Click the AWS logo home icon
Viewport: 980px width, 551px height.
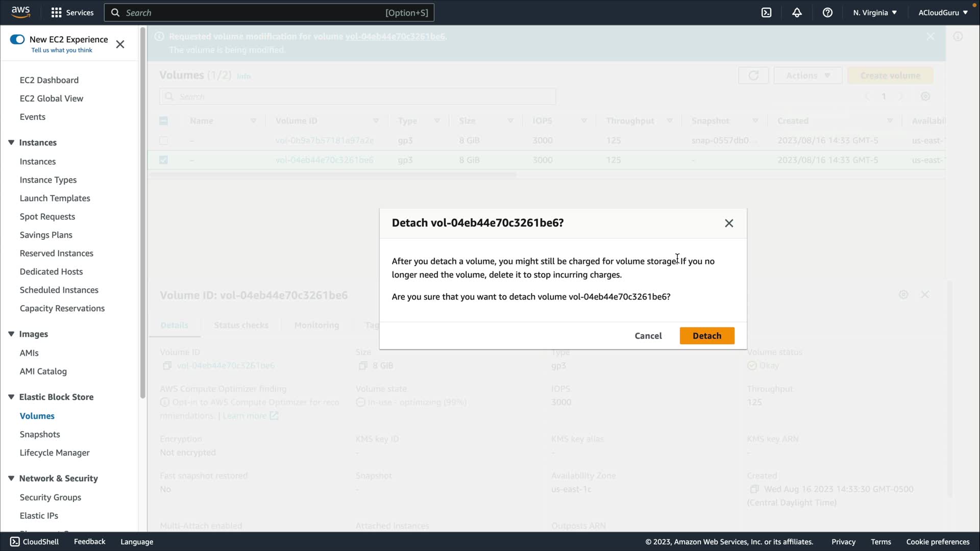(20, 12)
